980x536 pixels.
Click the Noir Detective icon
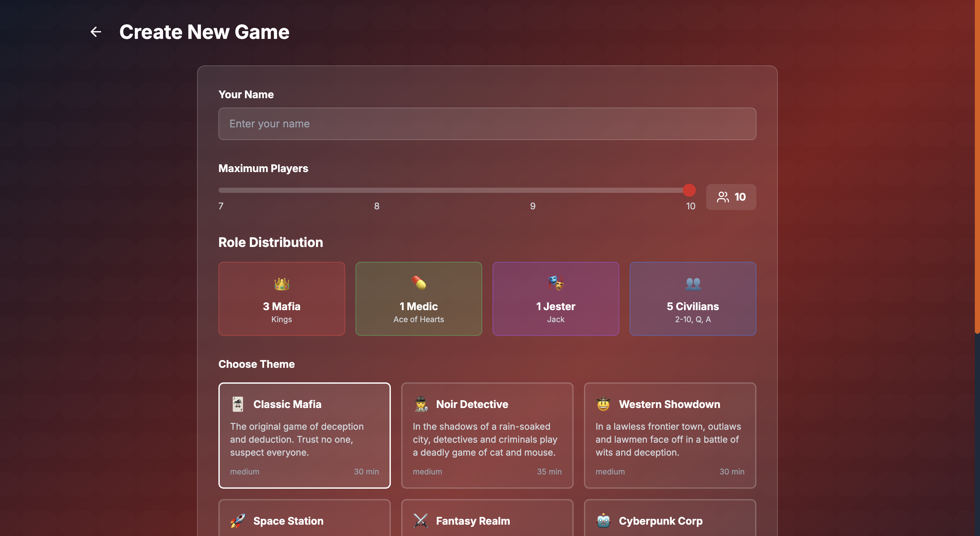pyautogui.click(x=421, y=404)
